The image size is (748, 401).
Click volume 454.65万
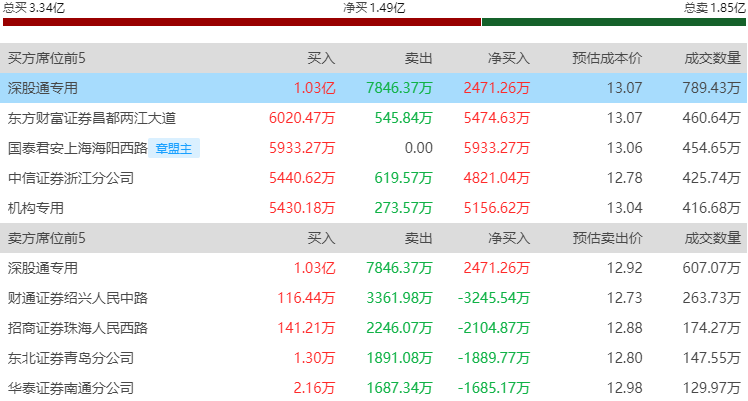pyautogui.click(x=711, y=148)
